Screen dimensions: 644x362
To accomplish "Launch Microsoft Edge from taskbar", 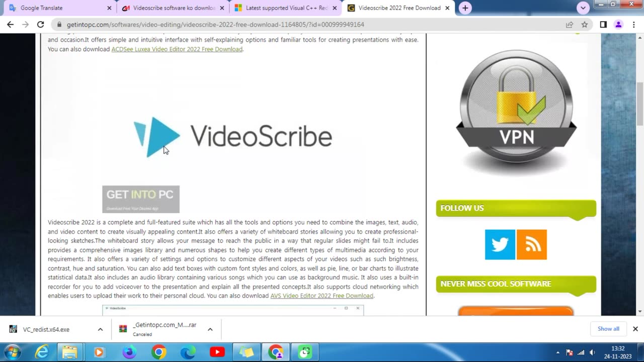I will [x=188, y=352].
